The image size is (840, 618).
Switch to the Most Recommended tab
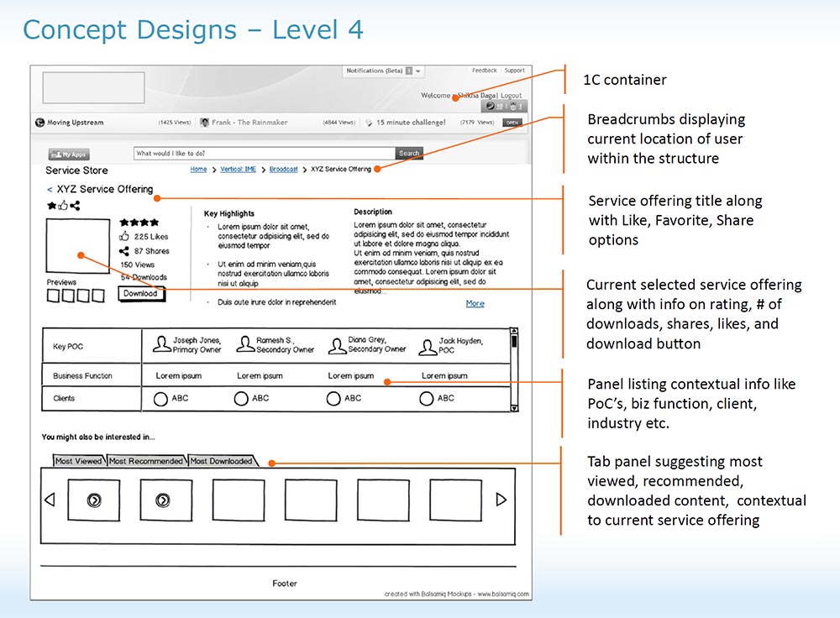click(146, 460)
